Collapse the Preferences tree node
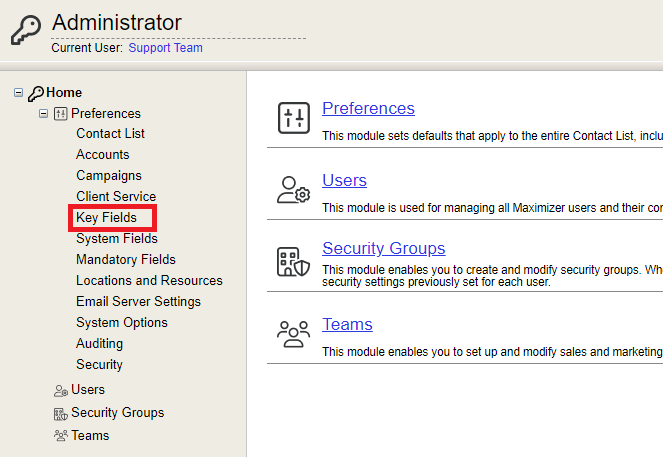 [43, 113]
